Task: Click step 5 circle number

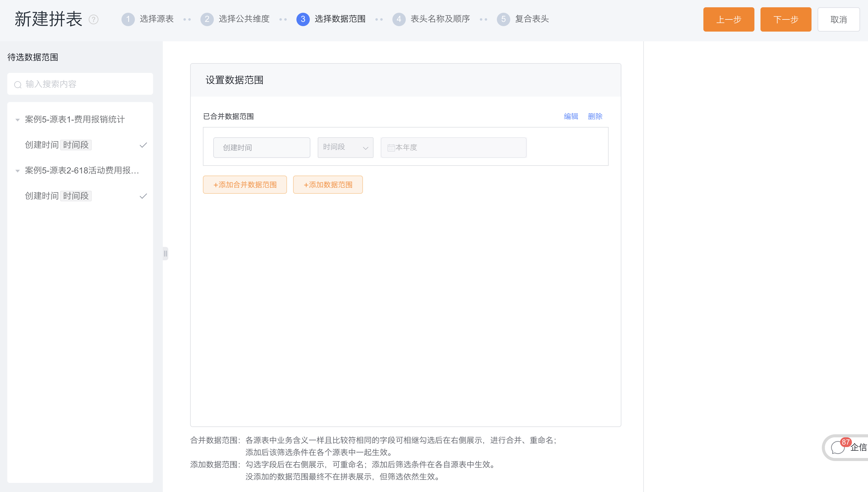Action: 504,19
